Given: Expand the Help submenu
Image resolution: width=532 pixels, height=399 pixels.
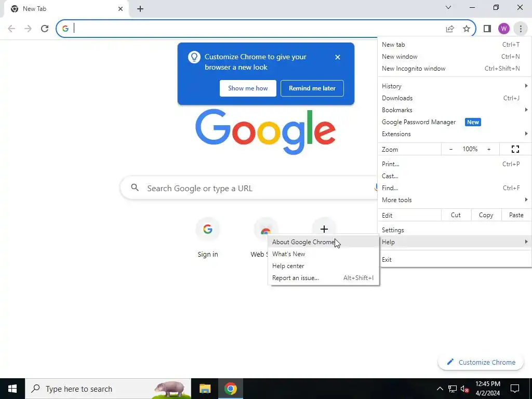Looking at the screenshot, I should [x=455, y=242].
